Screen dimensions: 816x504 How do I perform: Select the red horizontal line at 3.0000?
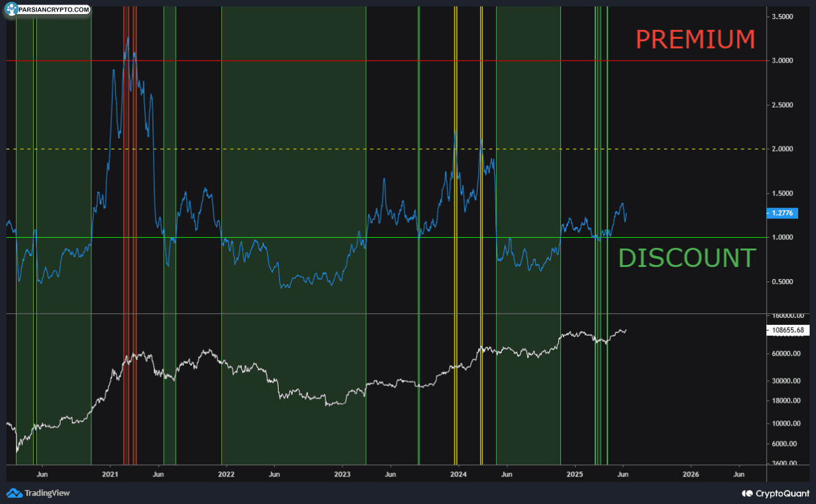tap(386, 61)
